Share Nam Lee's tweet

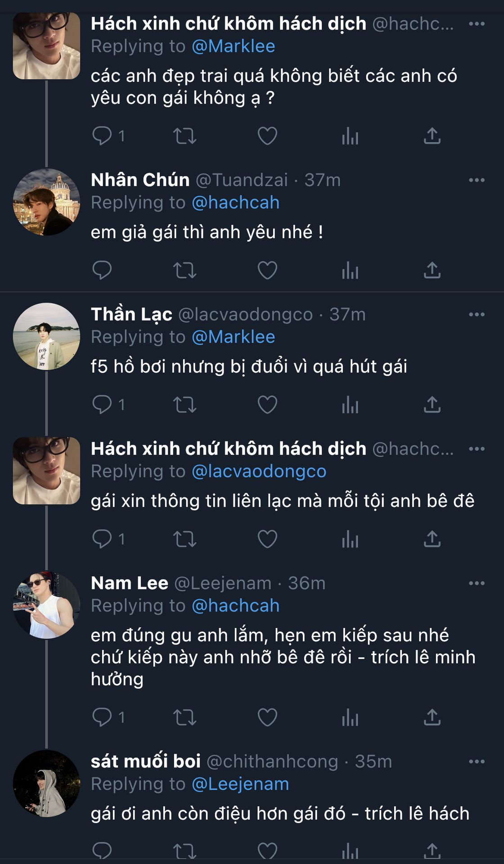tap(432, 717)
